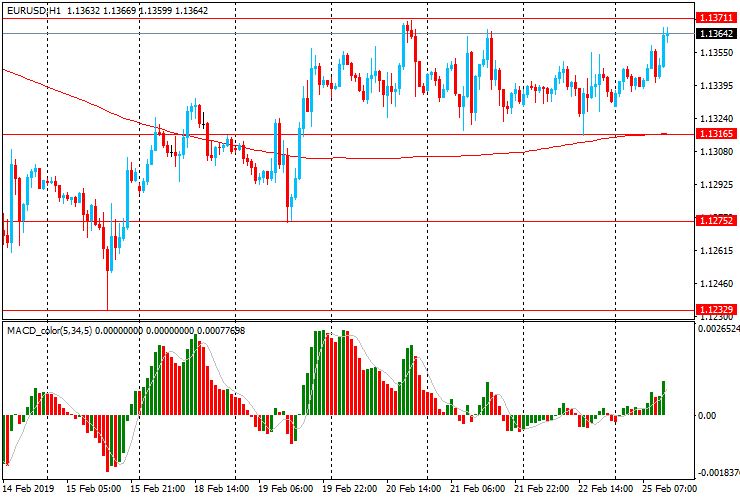Click the 1.13550 price axis value
Image resolution: width=740 pixels, height=500 pixels.
pos(714,53)
